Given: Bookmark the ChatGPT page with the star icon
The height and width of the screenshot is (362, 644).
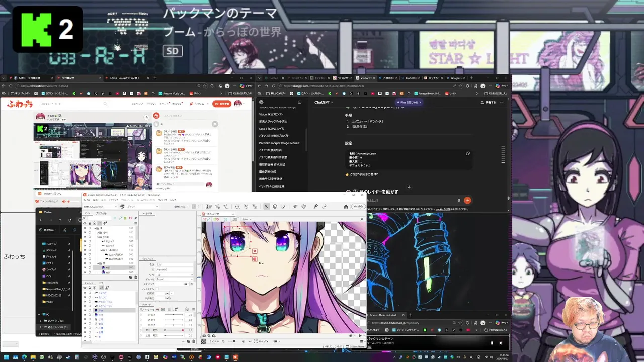Looking at the screenshot, I should tap(460, 86).
